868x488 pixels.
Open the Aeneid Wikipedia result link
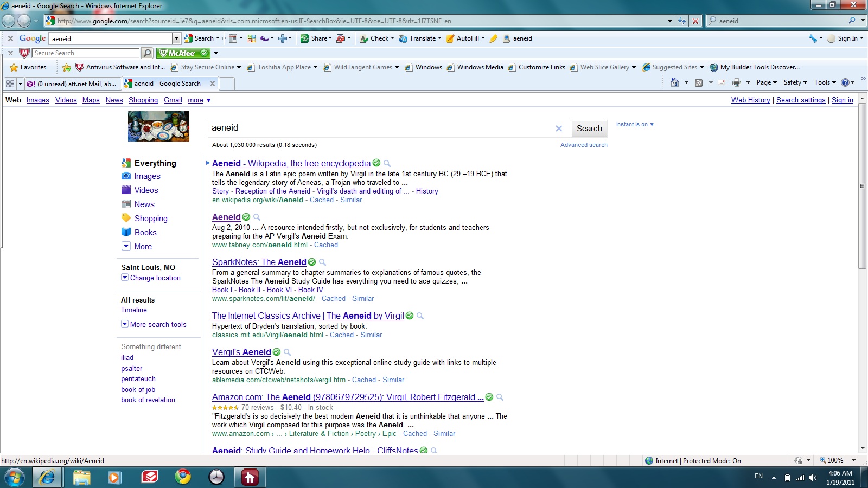coord(291,163)
